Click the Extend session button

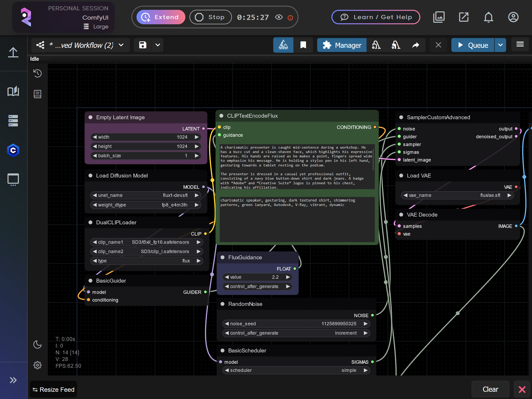161,17
